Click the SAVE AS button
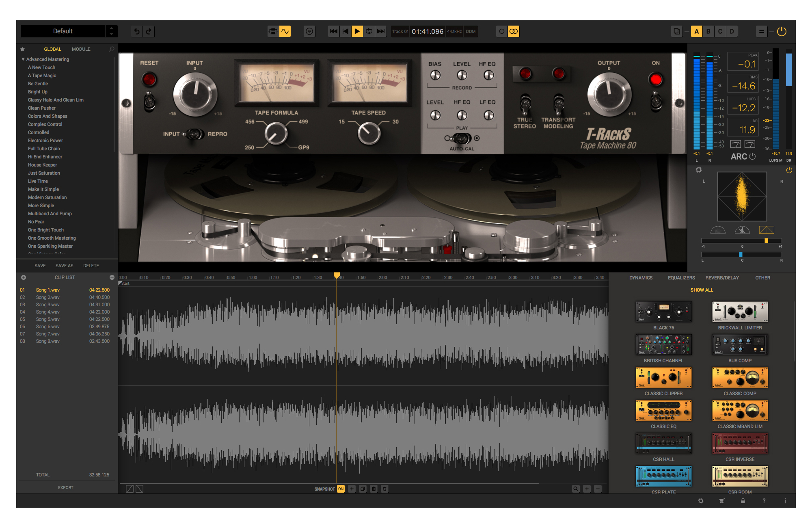 click(65, 266)
